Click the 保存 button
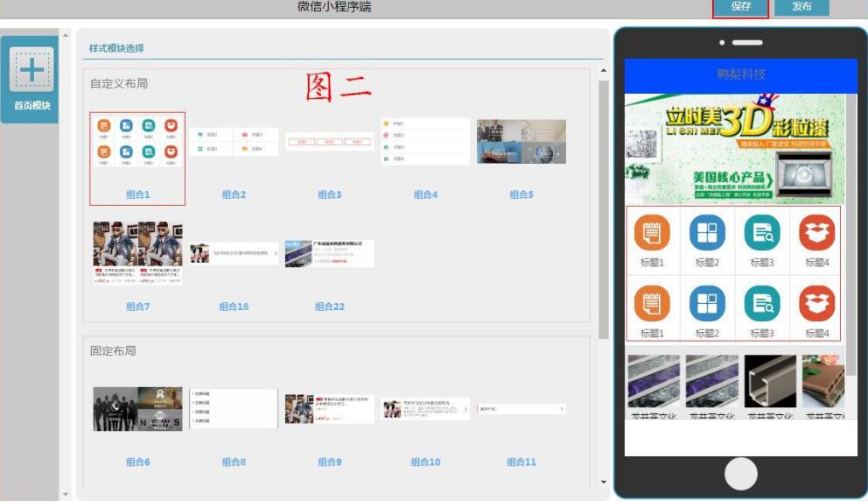 (x=740, y=7)
